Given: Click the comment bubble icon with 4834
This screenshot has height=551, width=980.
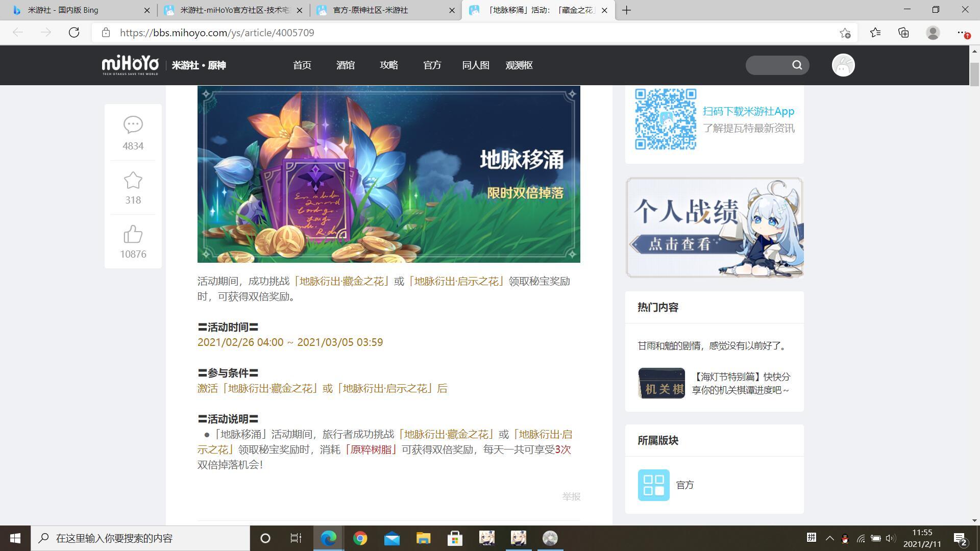Looking at the screenshot, I should [x=133, y=124].
